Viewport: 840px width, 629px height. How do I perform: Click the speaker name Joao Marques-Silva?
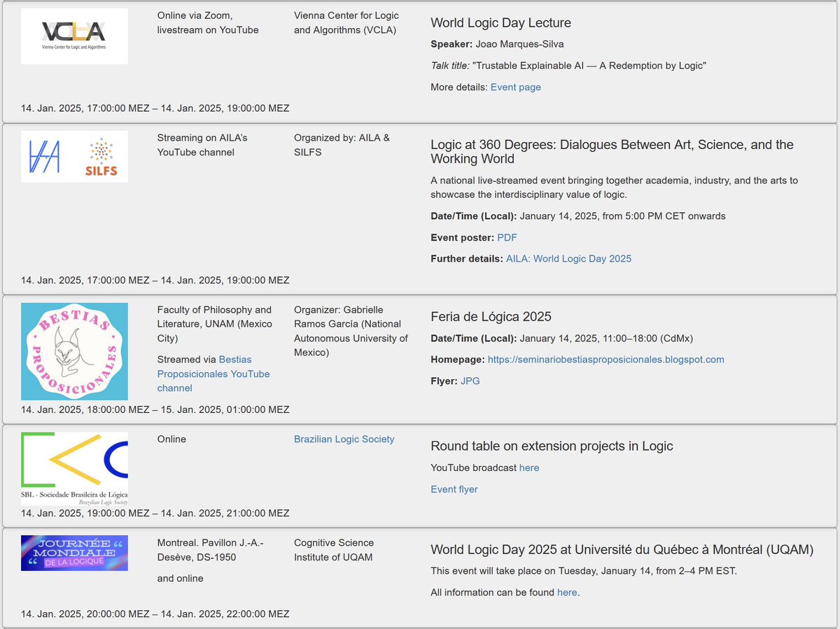[519, 45]
